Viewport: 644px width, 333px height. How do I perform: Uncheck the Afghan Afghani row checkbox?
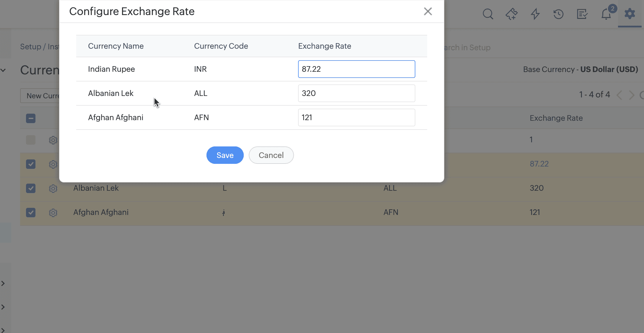coord(31,213)
